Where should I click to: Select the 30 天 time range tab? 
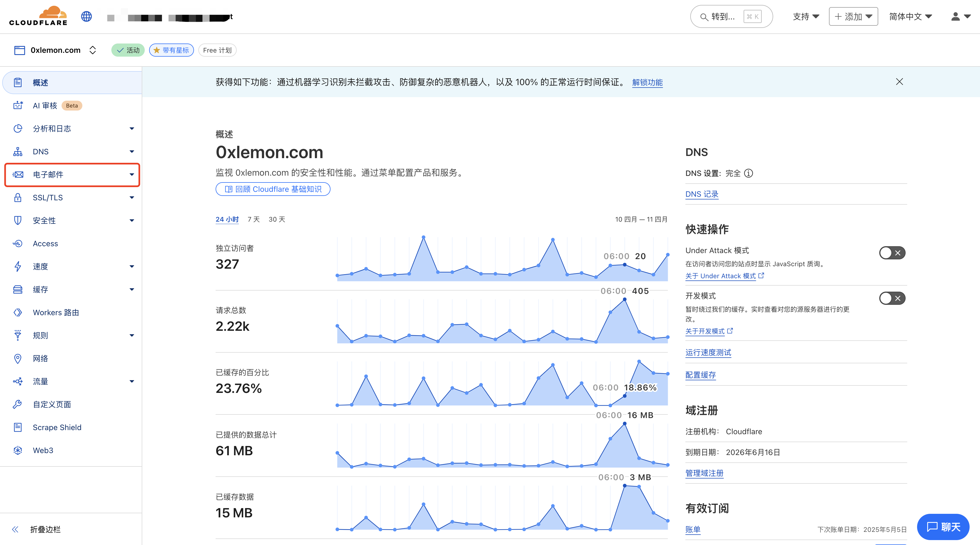coord(277,219)
